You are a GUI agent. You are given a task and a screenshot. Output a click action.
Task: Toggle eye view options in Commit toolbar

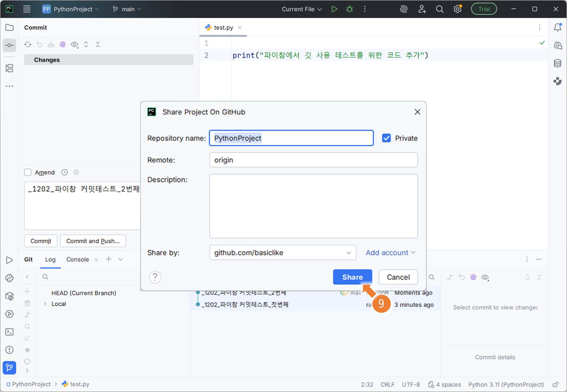74,44
